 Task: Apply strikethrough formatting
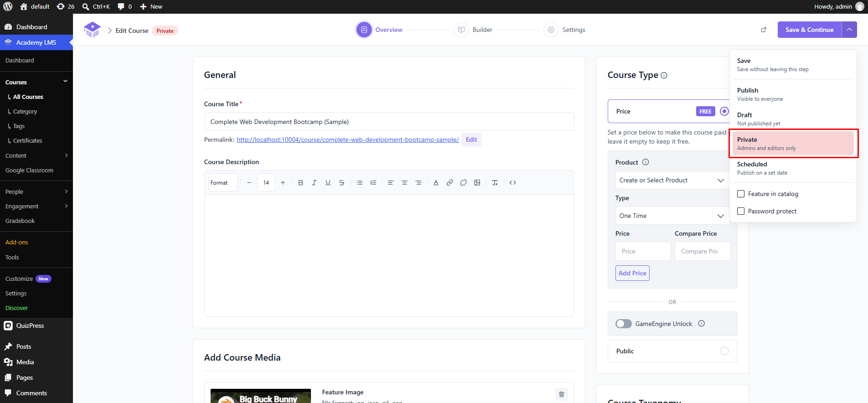(x=341, y=183)
